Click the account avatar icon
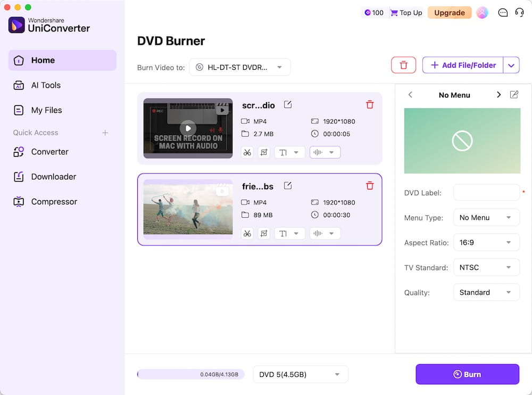Screen dimensions: 532x395 coord(482,12)
